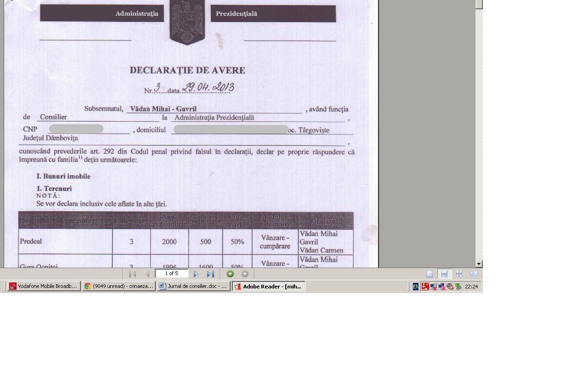Switch to continuous single page layout
588x368 pixels.
(444, 274)
